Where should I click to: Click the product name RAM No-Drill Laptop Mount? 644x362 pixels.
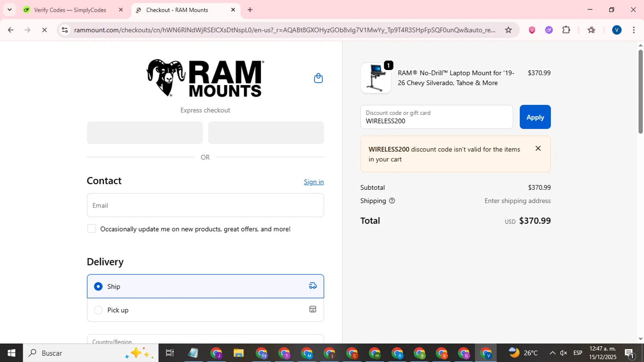pyautogui.click(x=456, y=78)
